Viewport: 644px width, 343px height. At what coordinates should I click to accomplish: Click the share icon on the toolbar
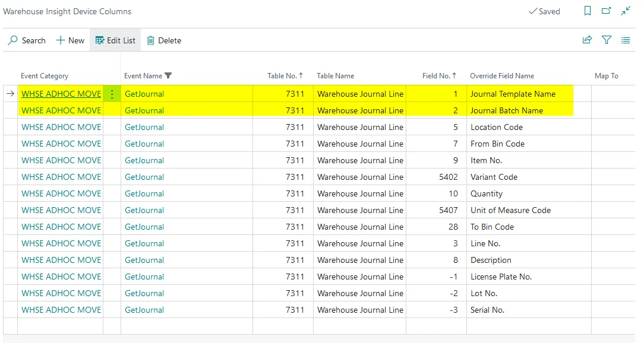587,40
